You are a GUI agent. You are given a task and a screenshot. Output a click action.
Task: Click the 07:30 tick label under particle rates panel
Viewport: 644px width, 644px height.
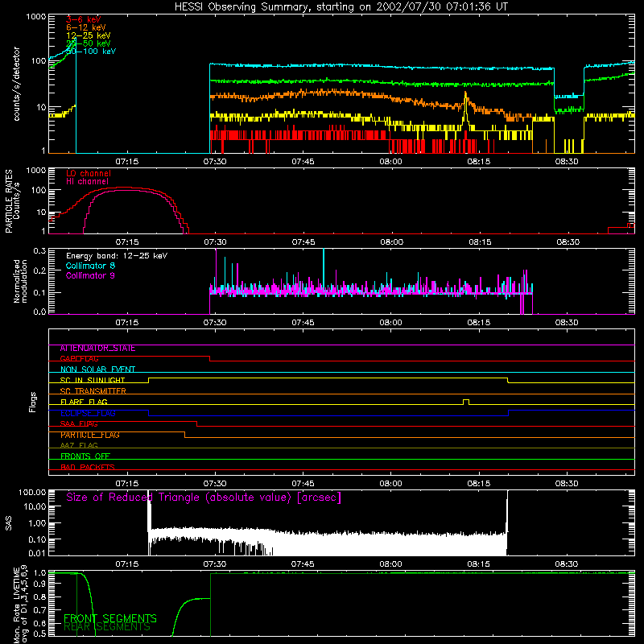[x=215, y=242]
